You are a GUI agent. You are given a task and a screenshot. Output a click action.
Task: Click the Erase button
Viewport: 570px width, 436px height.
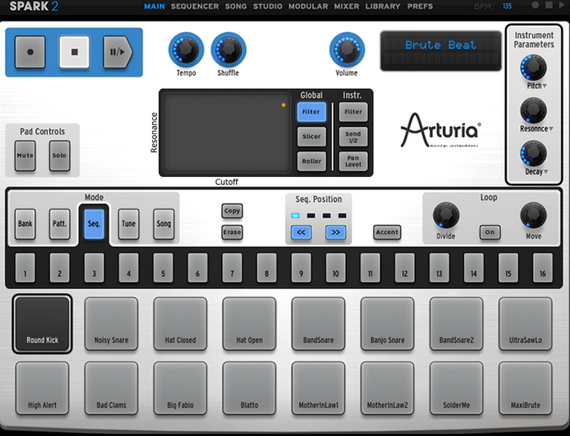(x=232, y=232)
